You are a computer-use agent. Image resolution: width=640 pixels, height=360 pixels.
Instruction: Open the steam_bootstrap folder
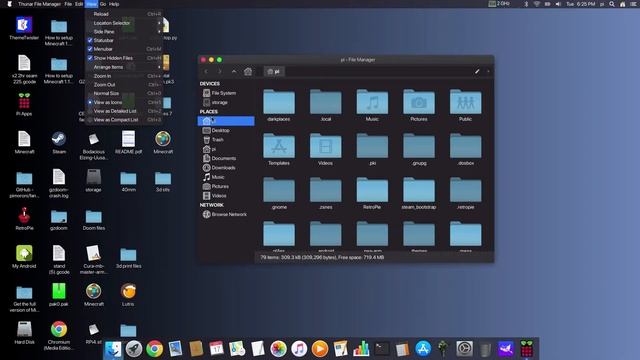pos(418,190)
